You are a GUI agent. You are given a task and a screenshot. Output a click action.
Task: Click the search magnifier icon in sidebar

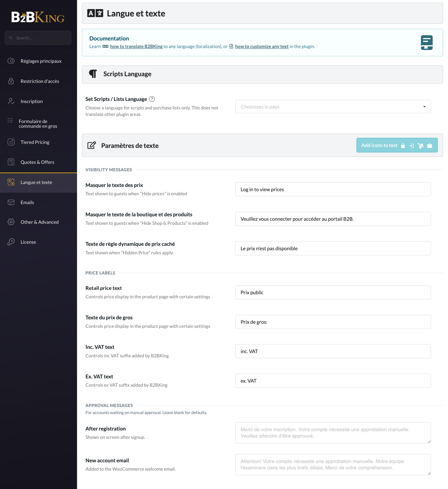pyautogui.click(x=11, y=38)
